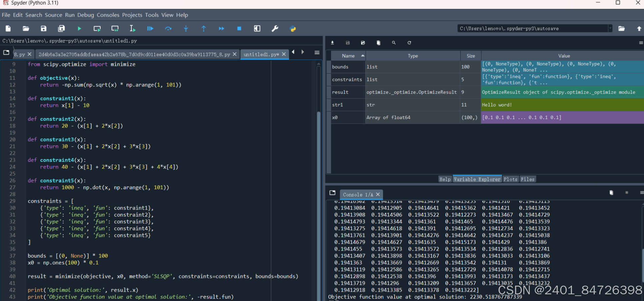This screenshot has height=301, width=644.
Task: Show editor tabs further left
Action: 293,52
